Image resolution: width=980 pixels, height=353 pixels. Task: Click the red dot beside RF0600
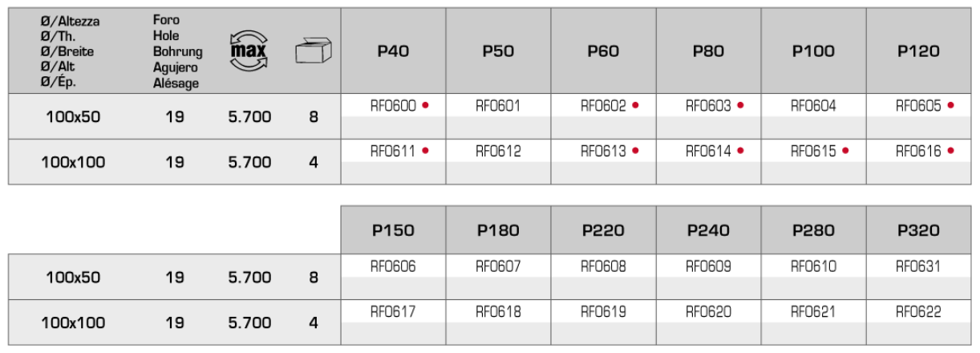(425, 105)
